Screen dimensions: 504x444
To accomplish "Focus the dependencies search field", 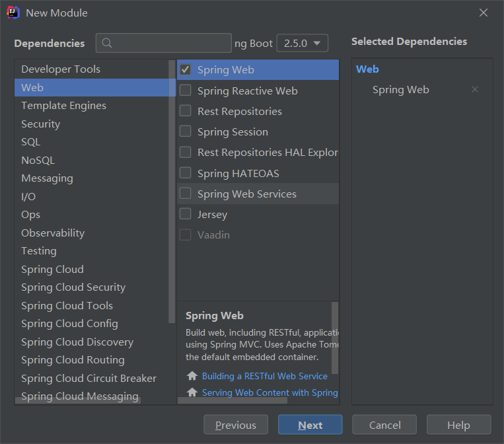I will 164,43.
